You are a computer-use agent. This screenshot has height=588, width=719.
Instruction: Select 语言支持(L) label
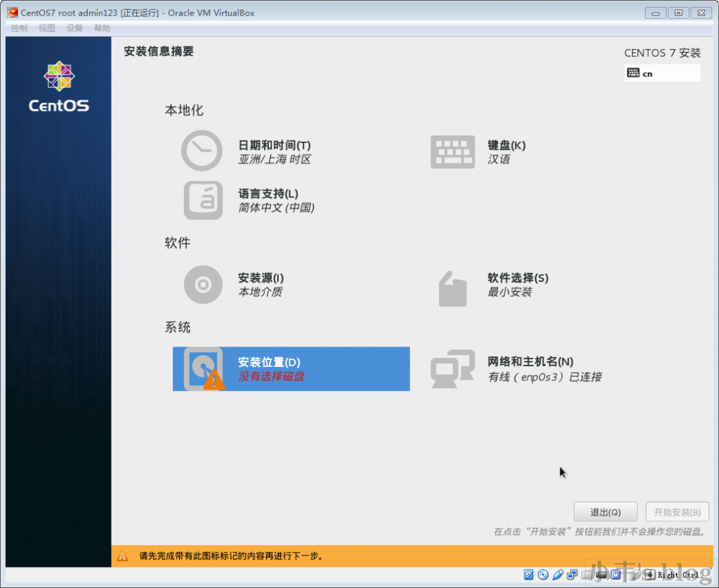268,194
